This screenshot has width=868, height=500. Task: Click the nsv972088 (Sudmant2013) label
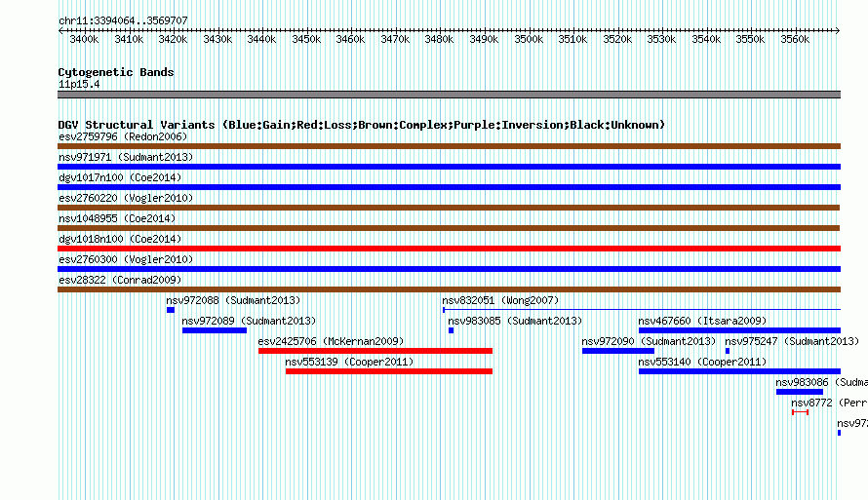pos(233,300)
